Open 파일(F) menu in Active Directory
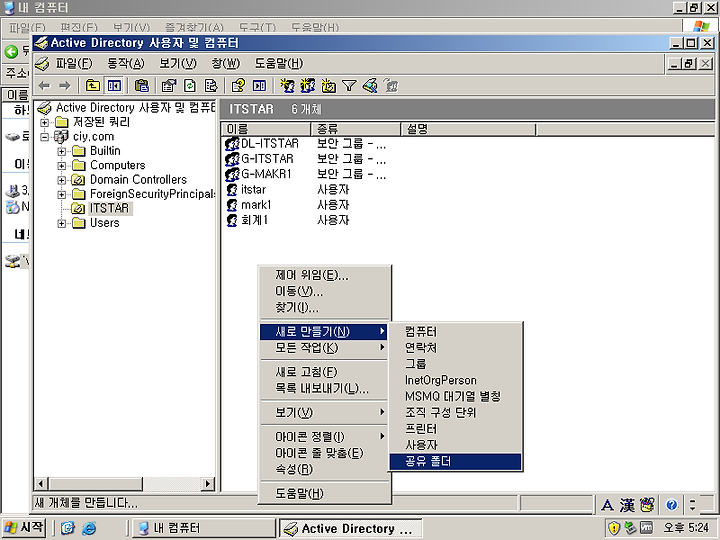The width and height of the screenshot is (720, 540). tap(74, 63)
